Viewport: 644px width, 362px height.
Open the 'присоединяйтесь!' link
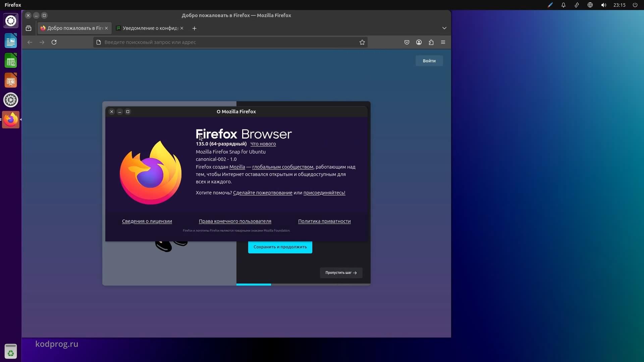pyautogui.click(x=324, y=193)
